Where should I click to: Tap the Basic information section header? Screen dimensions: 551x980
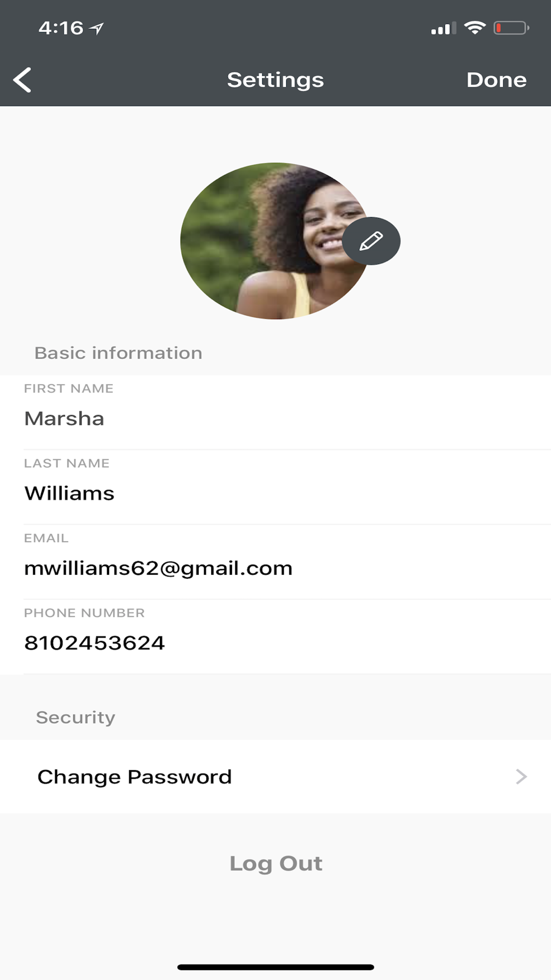coord(118,353)
